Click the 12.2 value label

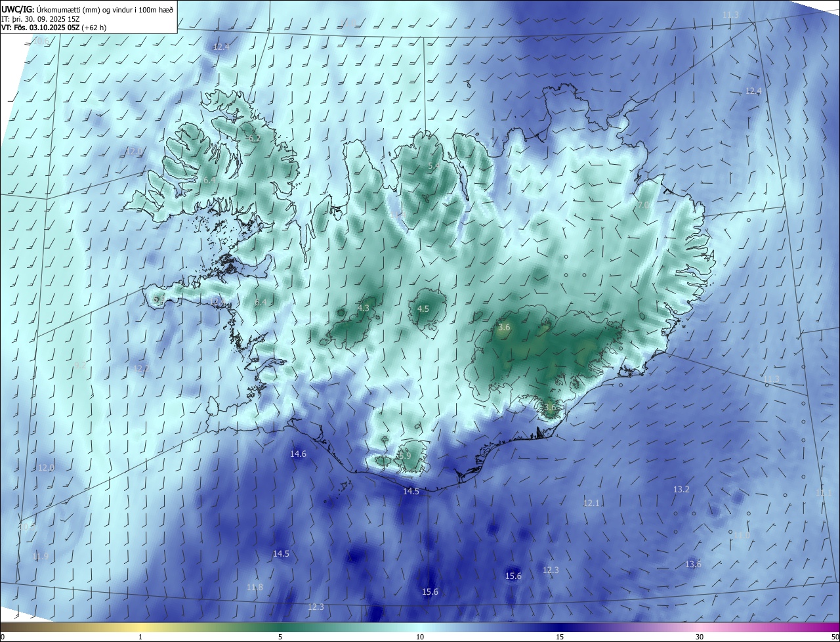pyautogui.click(x=142, y=368)
